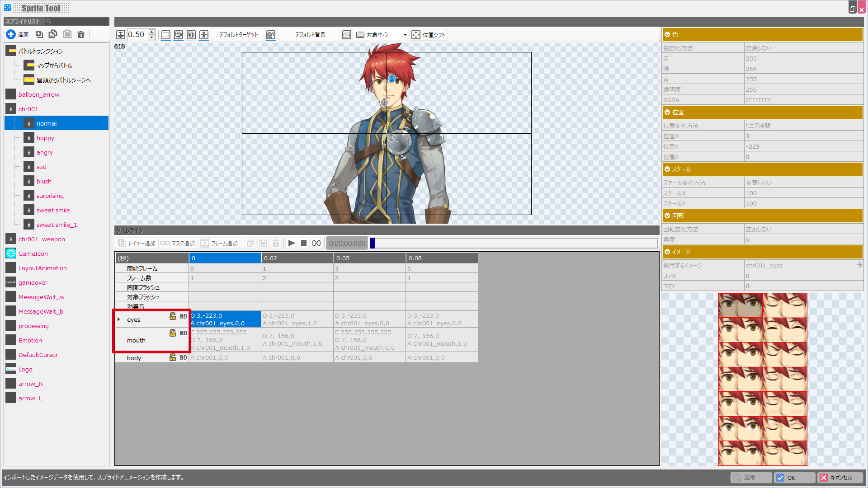Click the OK button
This screenshot has height=488, width=868.
pos(794,478)
